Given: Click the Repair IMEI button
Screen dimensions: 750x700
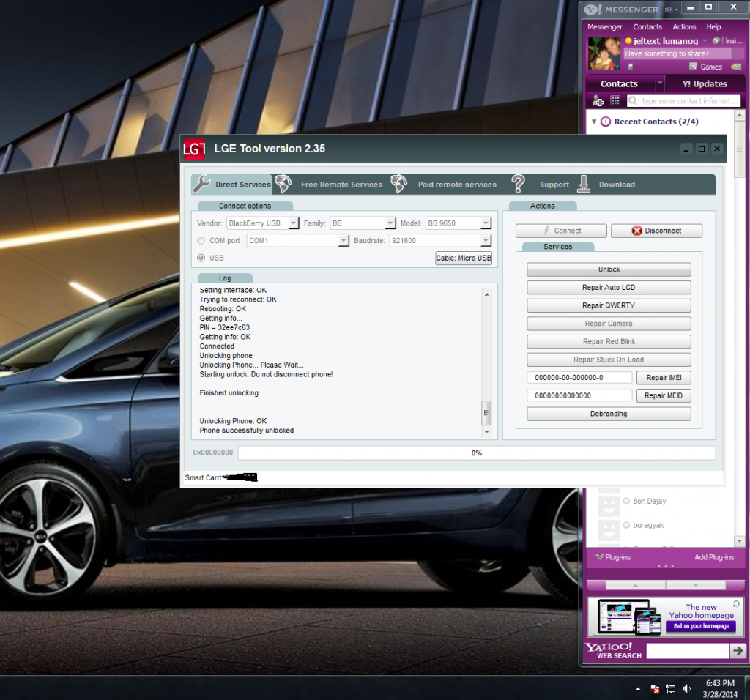Looking at the screenshot, I should pos(664,378).
